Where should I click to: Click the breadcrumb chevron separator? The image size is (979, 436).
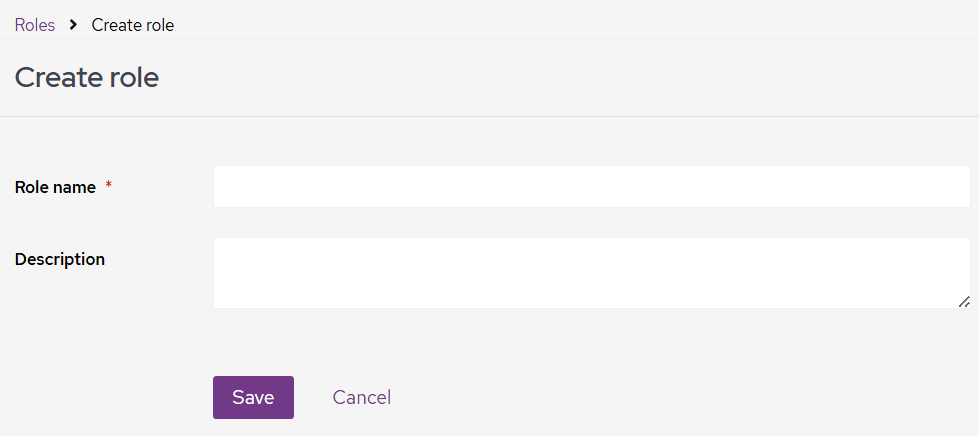coord(74,25)
